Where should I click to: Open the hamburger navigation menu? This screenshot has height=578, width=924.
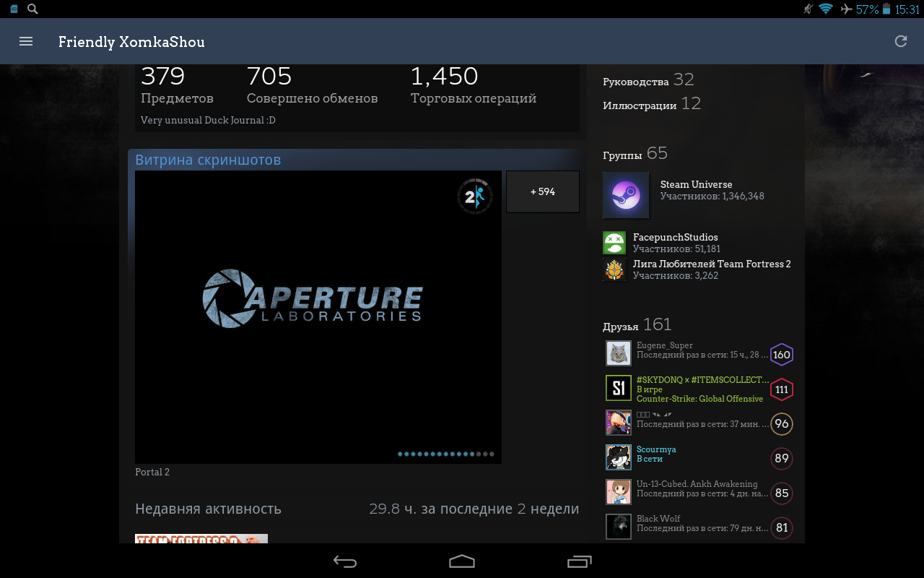point(26,42)
